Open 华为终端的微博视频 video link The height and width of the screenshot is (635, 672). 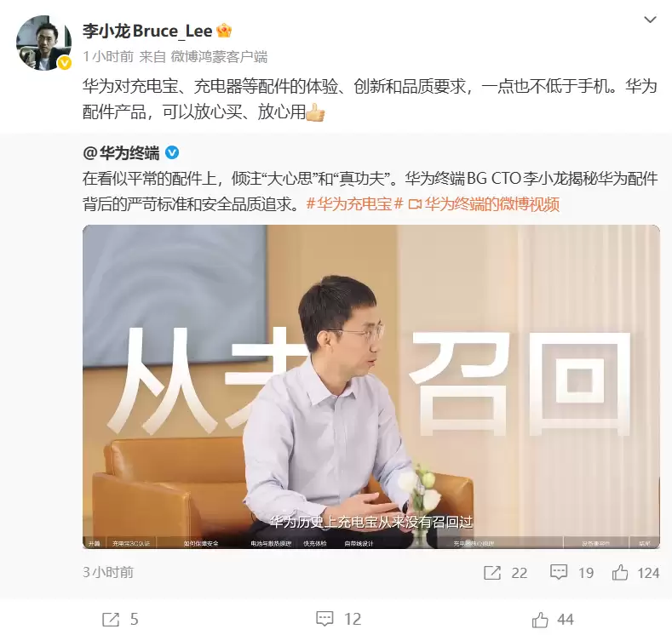484,203
